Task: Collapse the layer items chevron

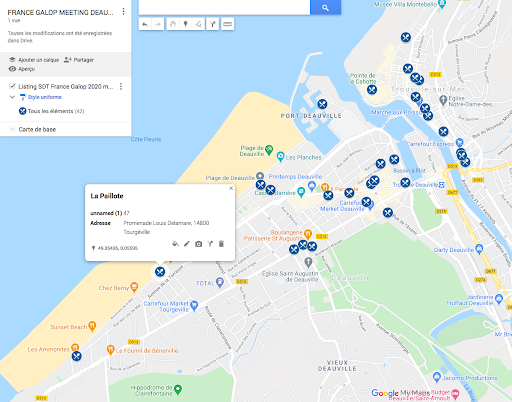Action: pos(12,97)
